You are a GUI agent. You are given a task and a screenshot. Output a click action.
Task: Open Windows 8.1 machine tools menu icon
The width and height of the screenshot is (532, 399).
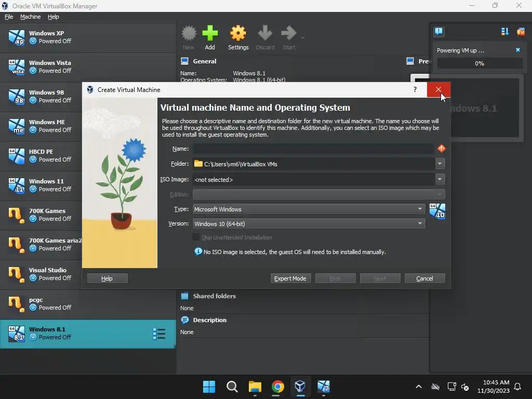point(159,334)
